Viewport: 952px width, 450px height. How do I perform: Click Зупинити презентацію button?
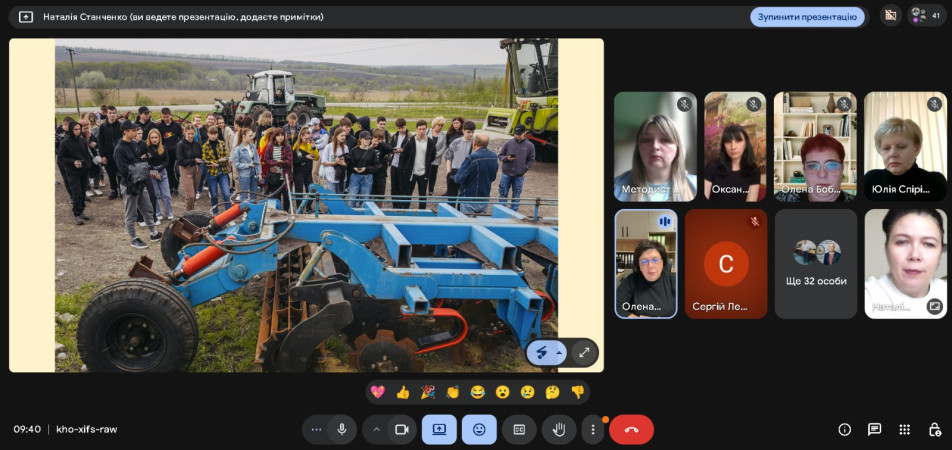(x=806, y=16)
